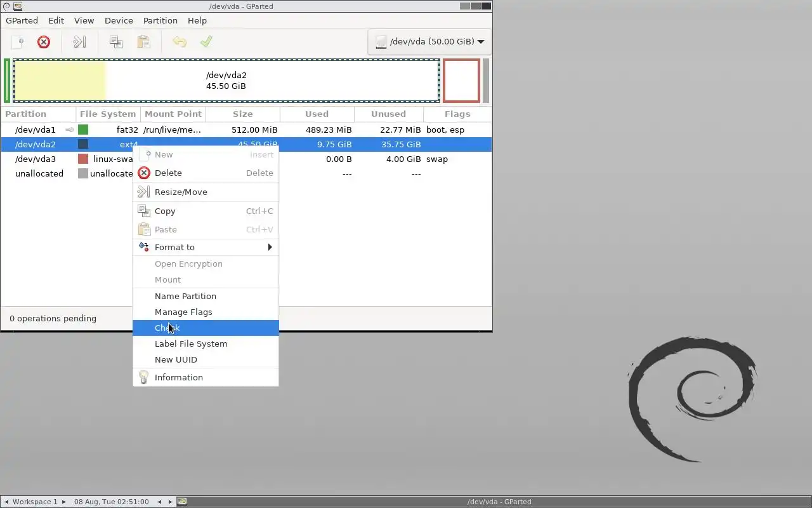This screenshot has height=508, width=812.
Task: Click the Workspace 1 label in taskbar
Action: point(35,502)
